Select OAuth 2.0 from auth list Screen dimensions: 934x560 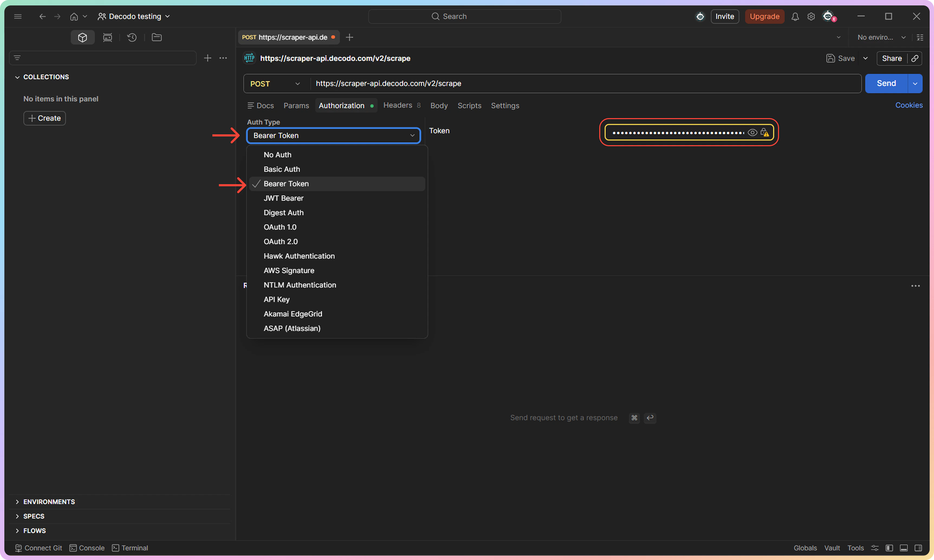pos(281,242)
